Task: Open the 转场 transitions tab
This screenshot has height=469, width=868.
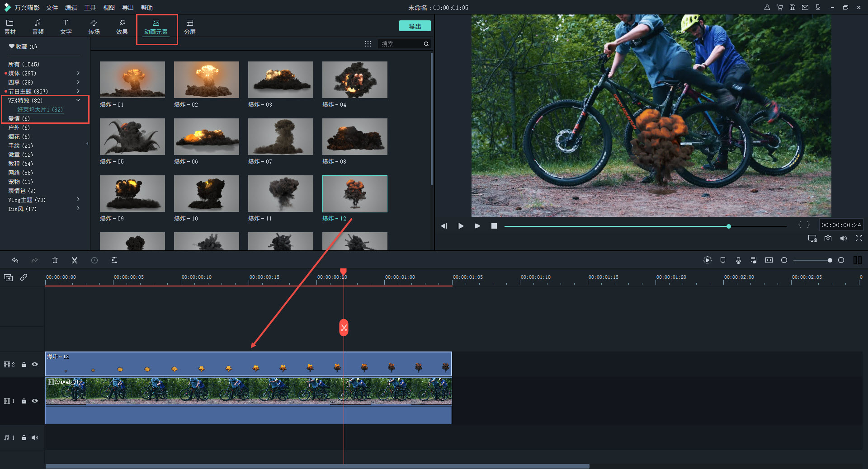Action: [94, 27]
